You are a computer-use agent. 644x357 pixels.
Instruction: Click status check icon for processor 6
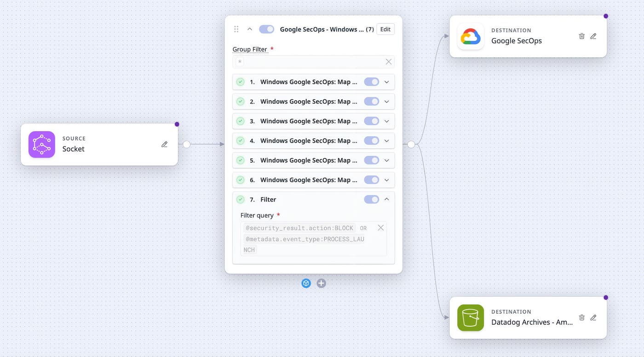click(x=240, y=180)
